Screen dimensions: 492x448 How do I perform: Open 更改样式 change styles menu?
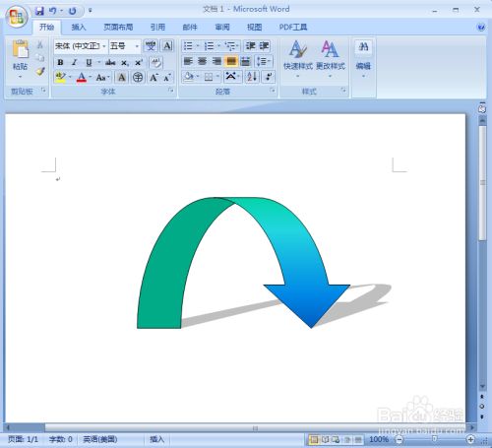pyautogui.click(x=331, y=59)
